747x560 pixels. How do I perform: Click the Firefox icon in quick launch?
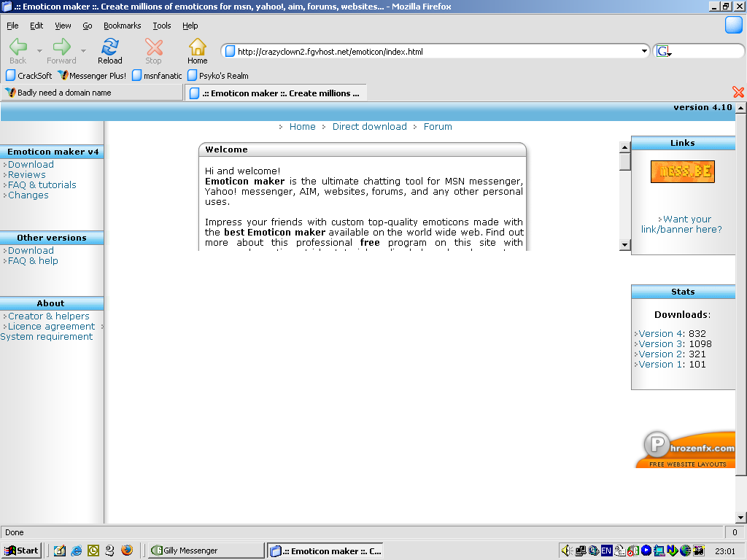tap(127, 551)
